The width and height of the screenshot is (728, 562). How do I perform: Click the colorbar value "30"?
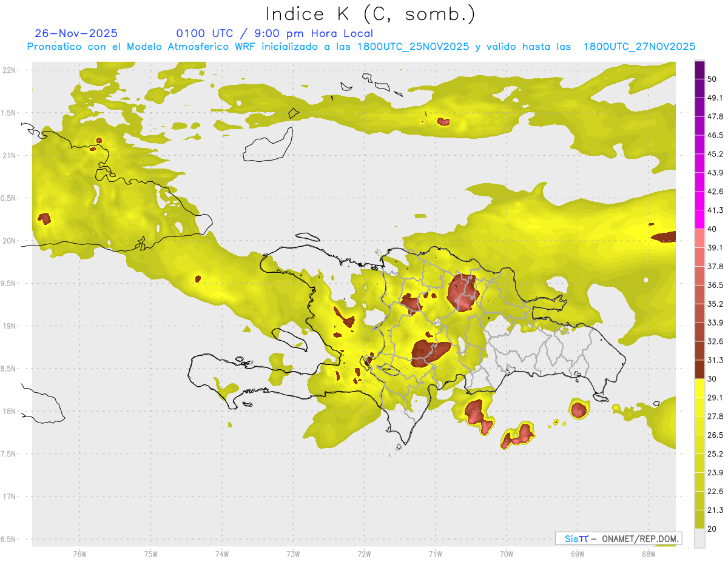coord(712,379)
